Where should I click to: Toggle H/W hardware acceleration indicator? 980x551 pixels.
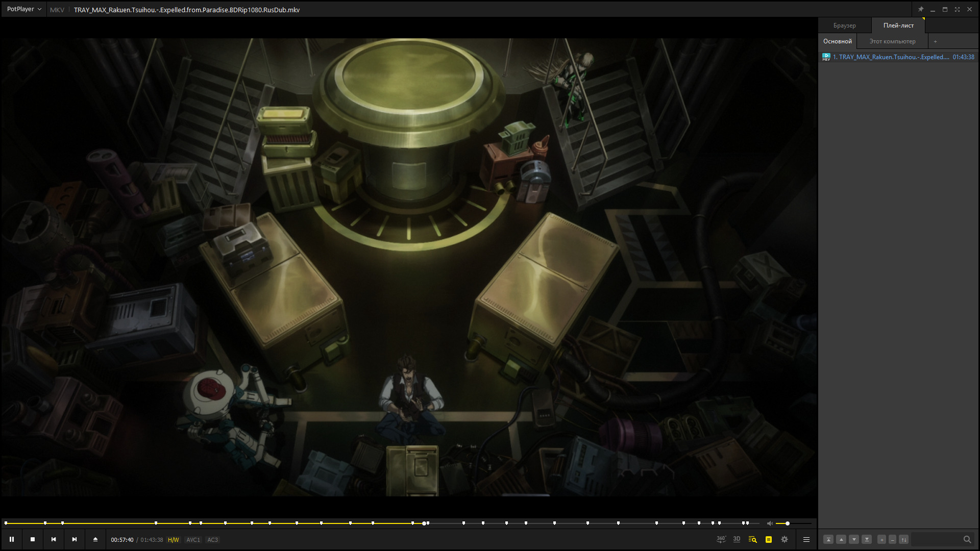coord(174,540)
